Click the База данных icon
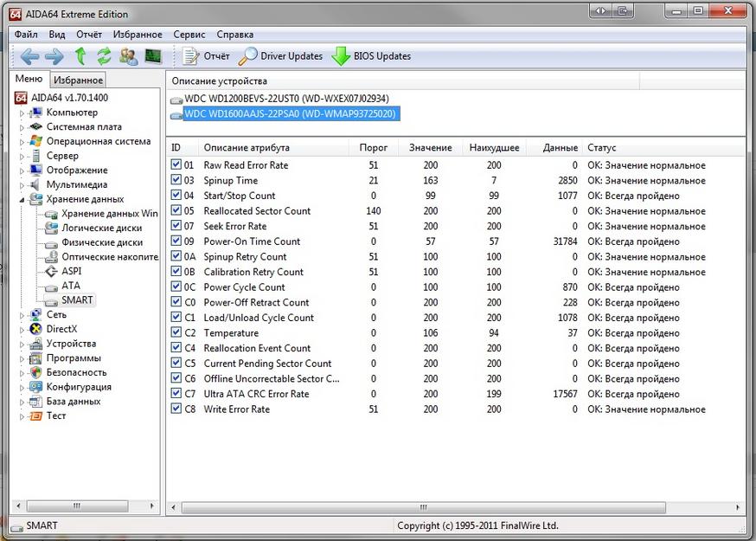The image size is (756, 541). (35, 401)
